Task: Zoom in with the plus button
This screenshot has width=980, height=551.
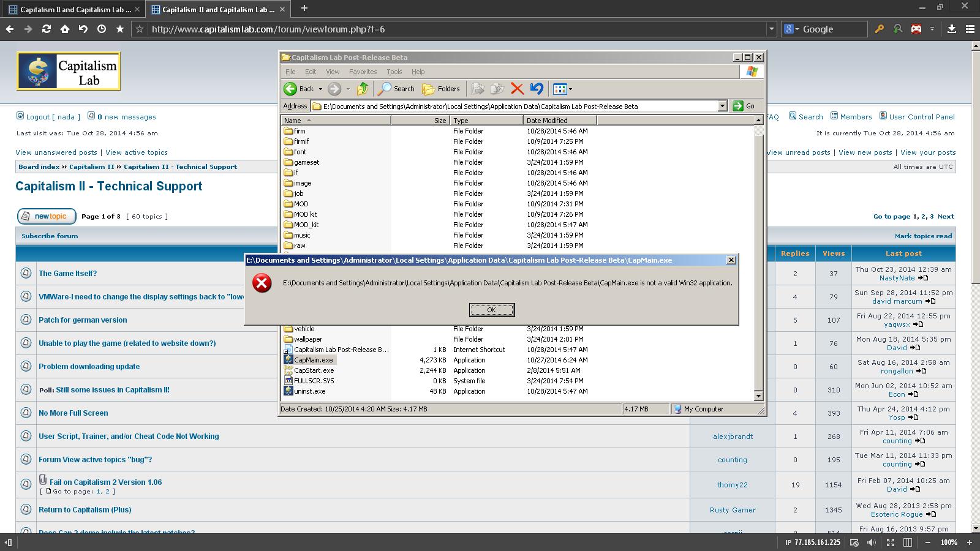Action: 970,542
